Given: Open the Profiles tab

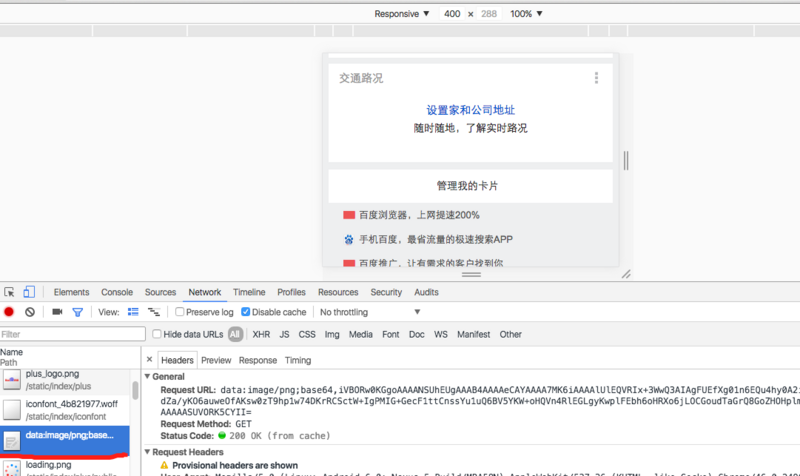Looking at the screenshot, I should tap(291, 292).
